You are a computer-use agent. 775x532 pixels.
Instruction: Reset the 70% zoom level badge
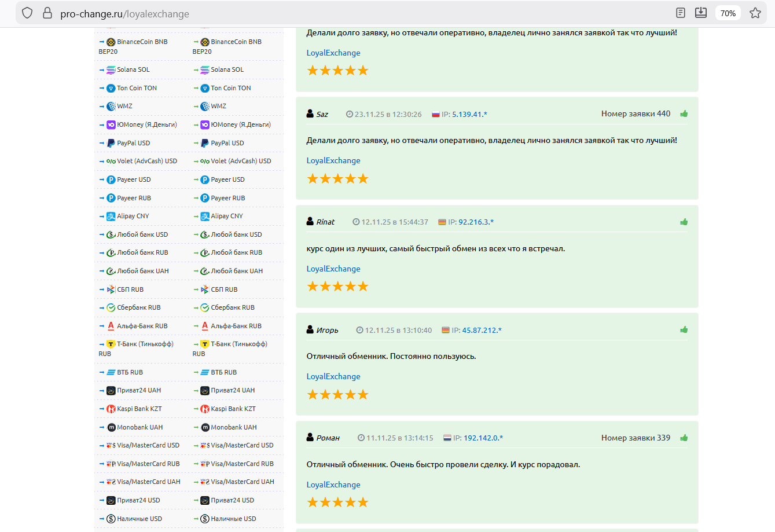tap(728, 13)
